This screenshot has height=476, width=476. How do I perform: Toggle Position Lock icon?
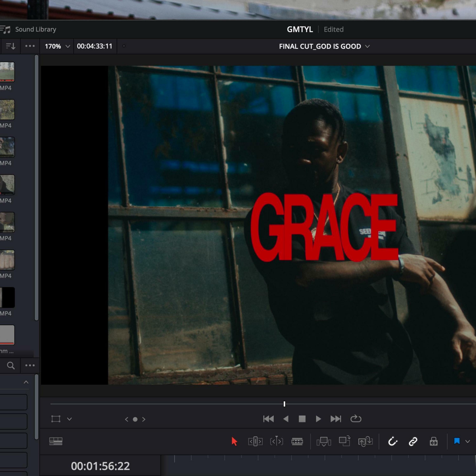434,441
